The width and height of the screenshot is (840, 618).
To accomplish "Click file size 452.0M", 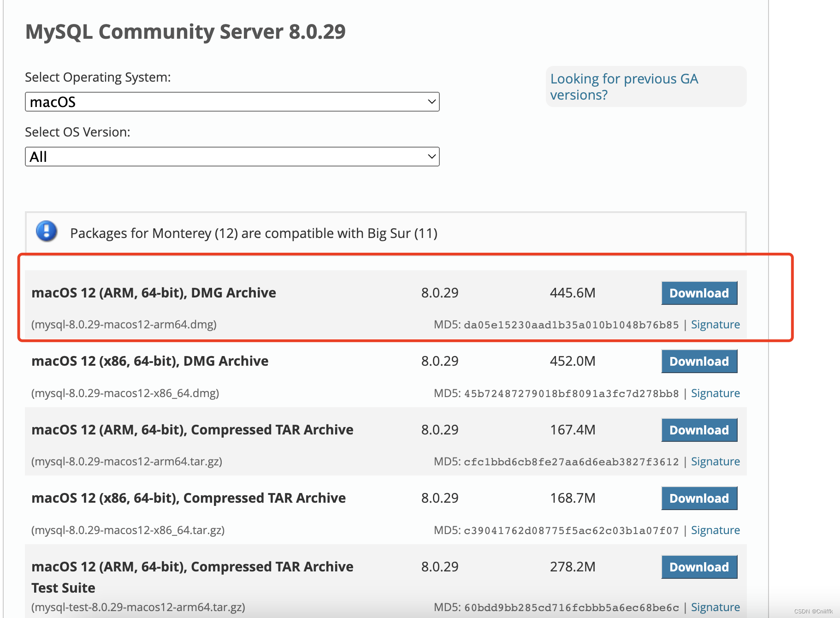I will point(573,361).
